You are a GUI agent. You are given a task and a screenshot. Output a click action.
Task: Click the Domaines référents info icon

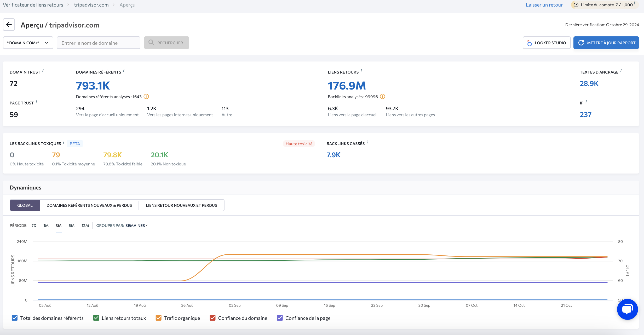124,71
